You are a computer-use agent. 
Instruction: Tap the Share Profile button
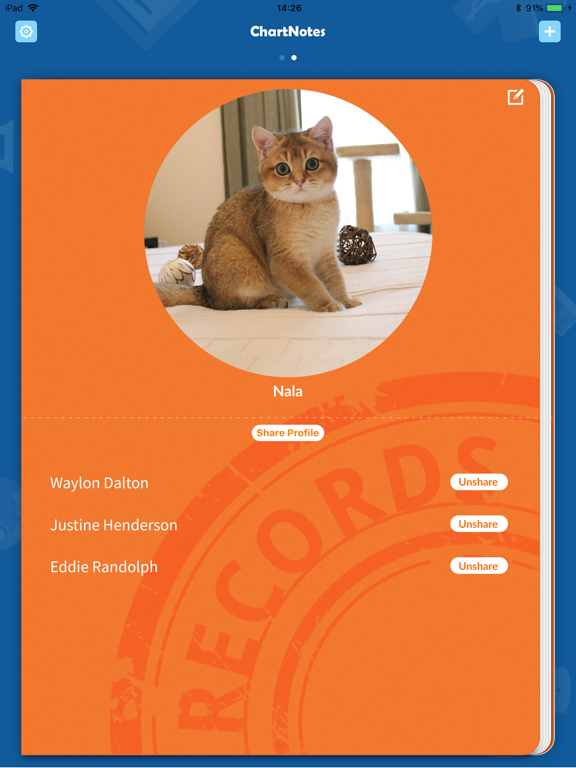click(x=288, y=433)
